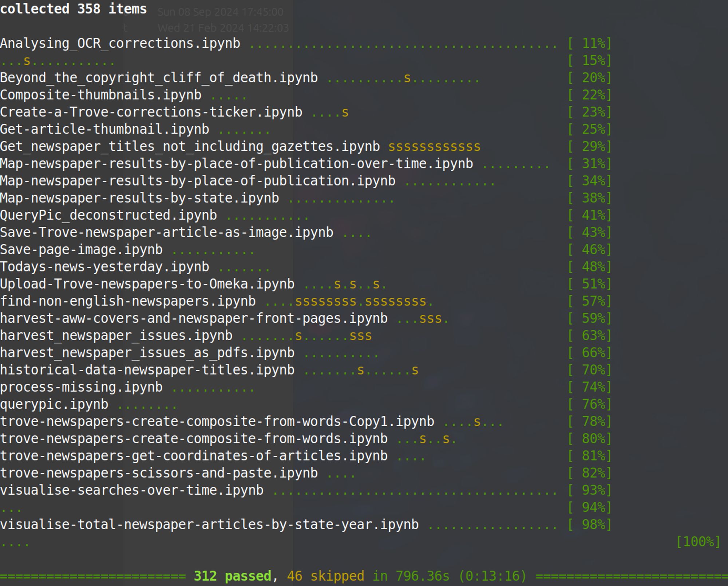
Task: Click visualise-total-newspaper-articles-by-state-year.ipynb filename
Action: [x=209, y=524]
